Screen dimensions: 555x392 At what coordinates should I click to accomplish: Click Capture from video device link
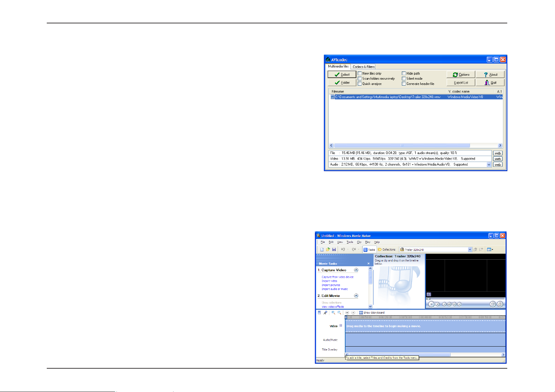[x=338, y=277]
